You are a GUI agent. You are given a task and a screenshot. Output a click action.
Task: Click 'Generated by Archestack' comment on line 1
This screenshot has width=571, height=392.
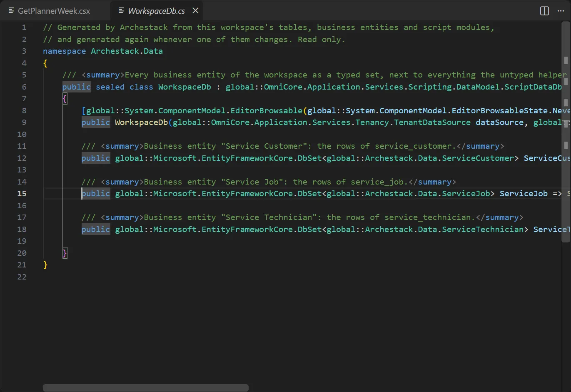click(x=112, y=27)
